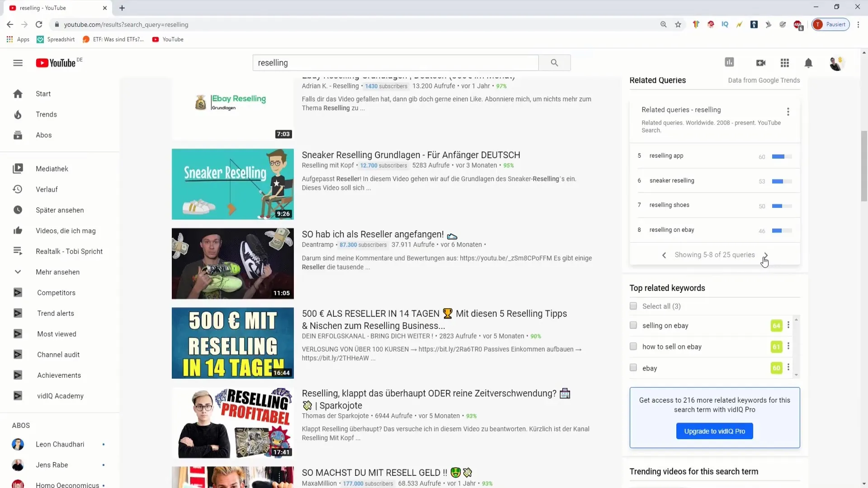Image resolution: width=868 pixels, height=488 pixels.
Task: Open vidIQ Academy
Action: coord(60,396)
